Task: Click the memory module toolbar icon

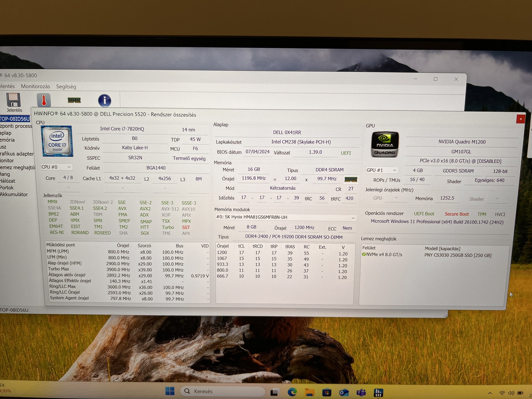Action: coord(74,100)
